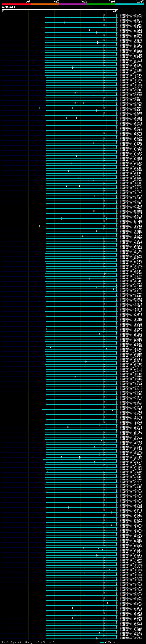Select the AV564013 query name
Screen dimensions: 146x644
click(x=8, y=7)
